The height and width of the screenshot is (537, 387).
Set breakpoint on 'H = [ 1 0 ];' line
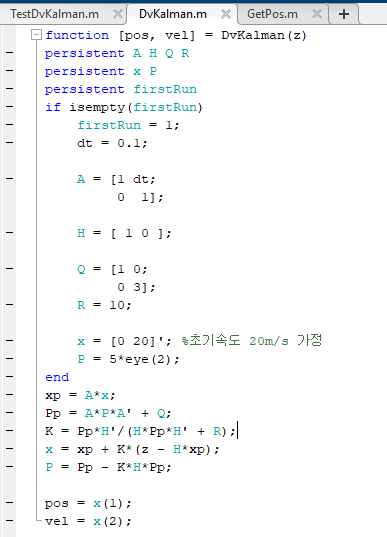click(10, 233)
